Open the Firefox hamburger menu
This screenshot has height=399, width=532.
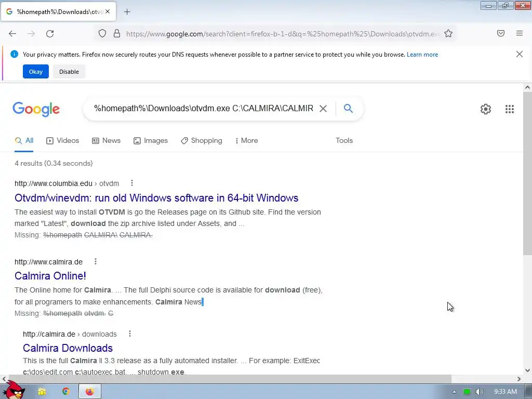pos(520,33)
